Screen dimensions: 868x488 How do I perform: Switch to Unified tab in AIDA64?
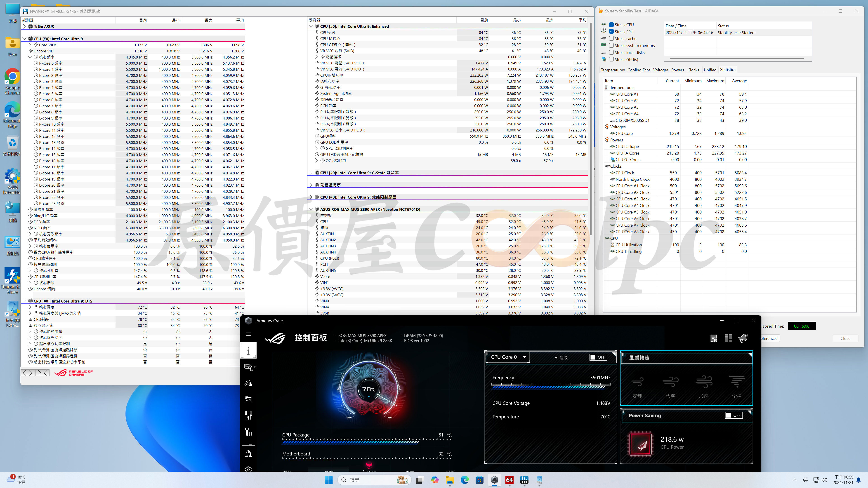coord(710,70)
